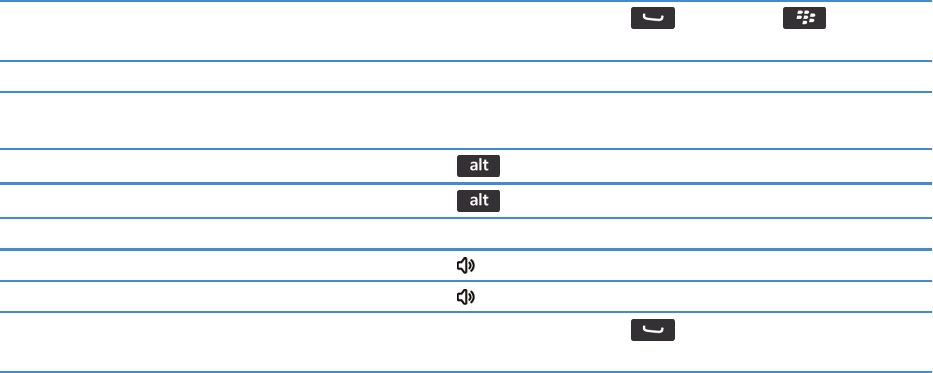The height and width of the screenshot is (373, 933).
Task: Click the blue divider between the two alt rows
Action: click(x=466, y=184)
